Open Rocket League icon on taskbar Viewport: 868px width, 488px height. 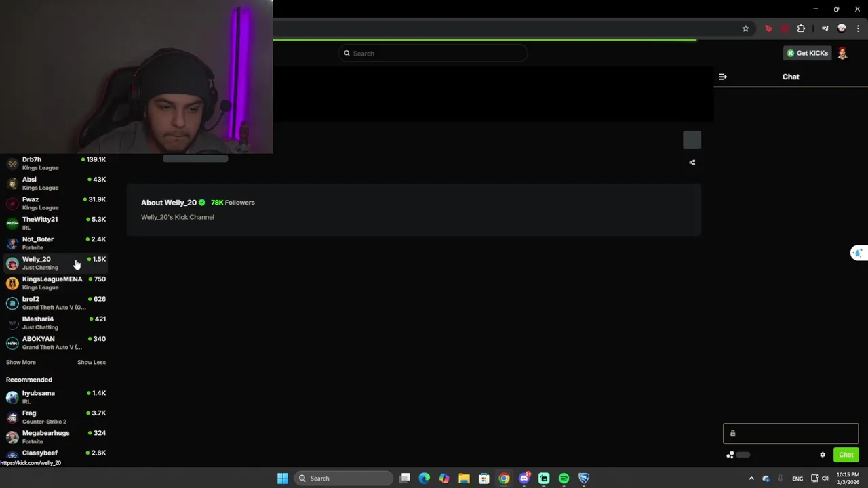pyautogui.click(x=584, y=479)
